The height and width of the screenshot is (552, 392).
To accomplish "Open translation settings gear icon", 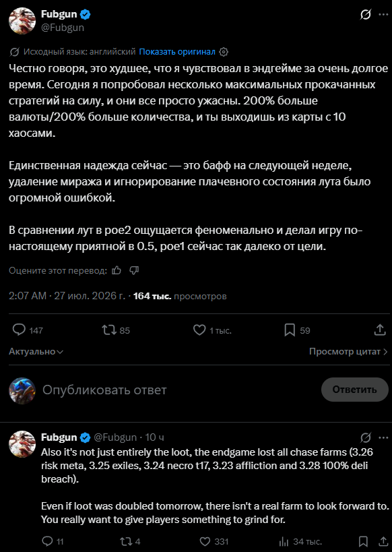I will click(224, 52).
